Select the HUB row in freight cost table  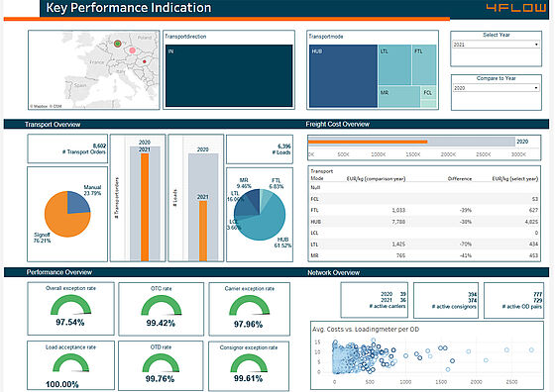point(424,222)
